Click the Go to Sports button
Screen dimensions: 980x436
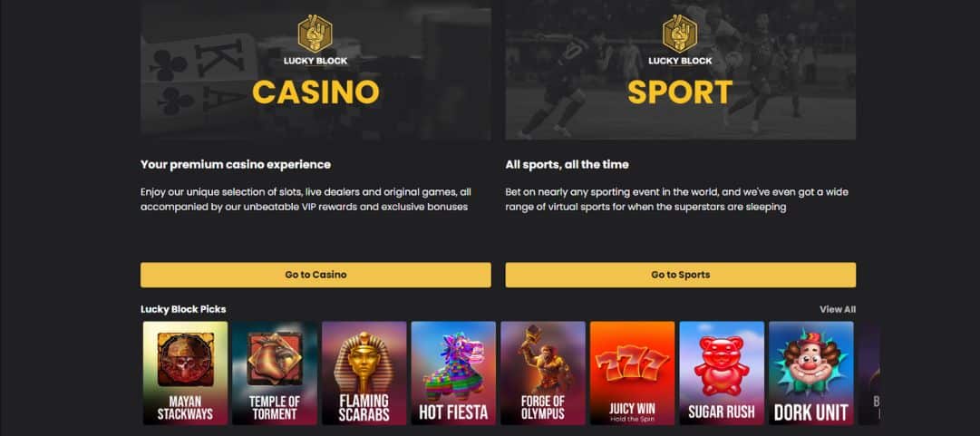point(681,275)
